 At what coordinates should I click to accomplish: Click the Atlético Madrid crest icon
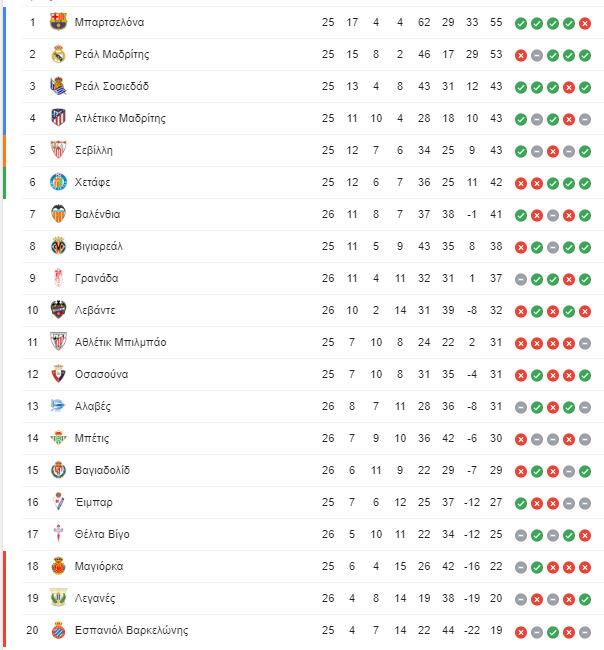[x=58, y=118]
